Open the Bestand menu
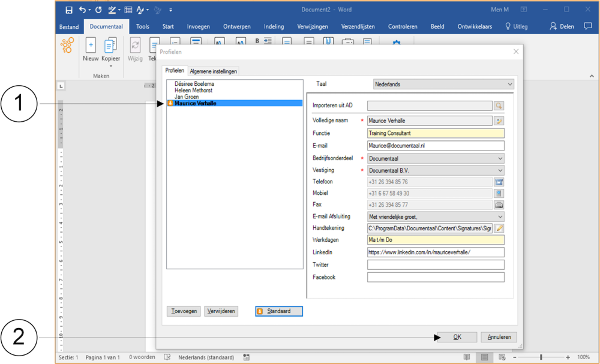 point(69,27)
